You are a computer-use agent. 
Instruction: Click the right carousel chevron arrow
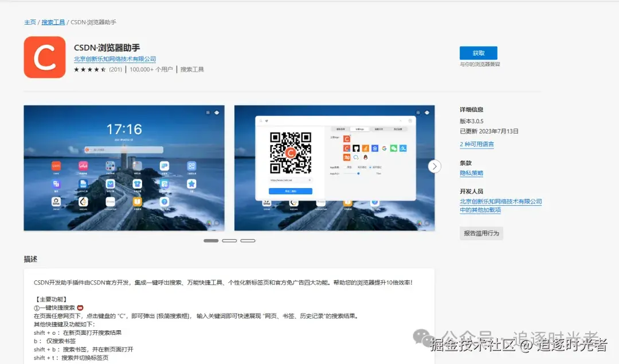pos(434,166)
